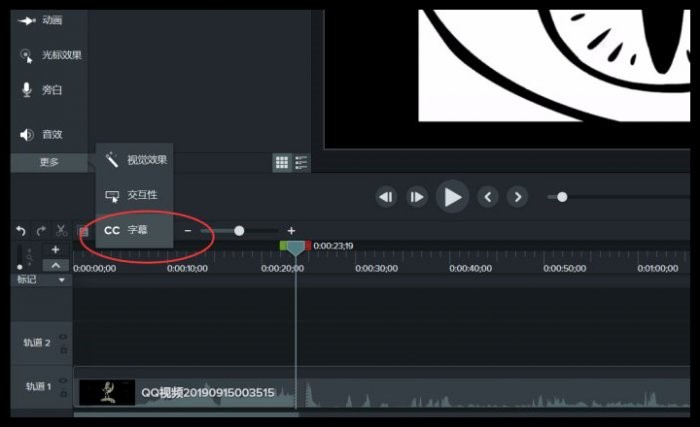The image size is (700, 427).
Task: Click the timeline zoom slider handle
Action: [239, 231]
